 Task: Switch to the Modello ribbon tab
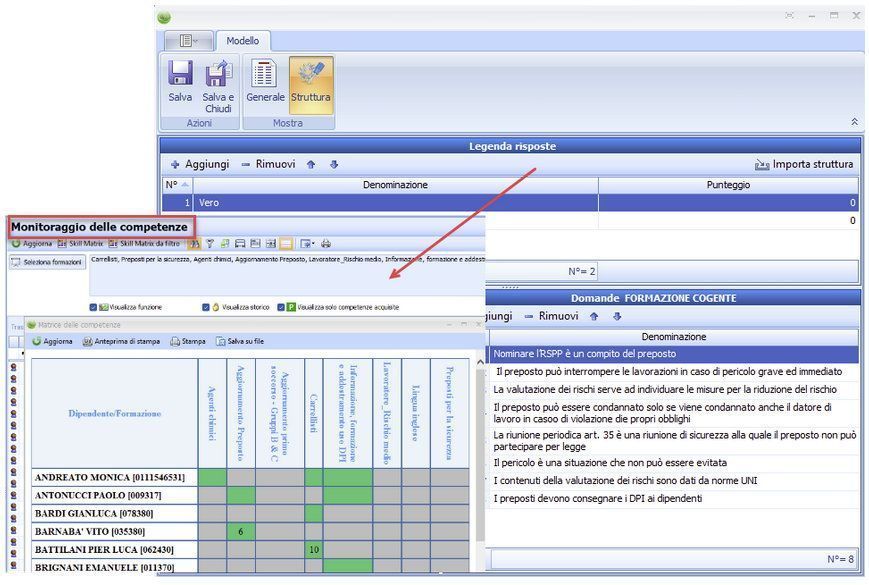[x=242, y=41]
